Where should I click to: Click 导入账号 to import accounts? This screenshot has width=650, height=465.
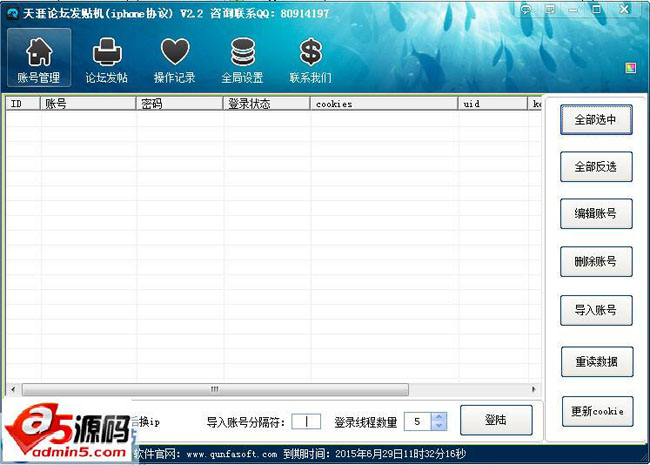pos(596,310)
